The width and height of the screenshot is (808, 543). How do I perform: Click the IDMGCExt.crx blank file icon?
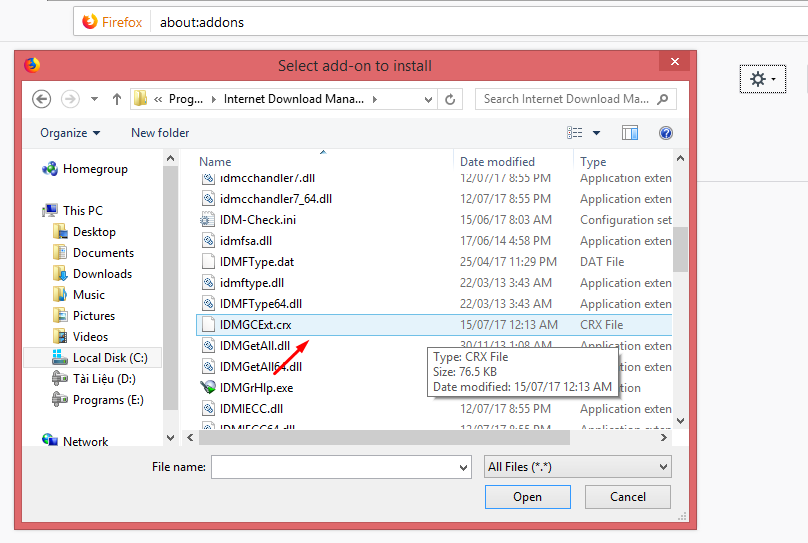click(x=208, y=325)
